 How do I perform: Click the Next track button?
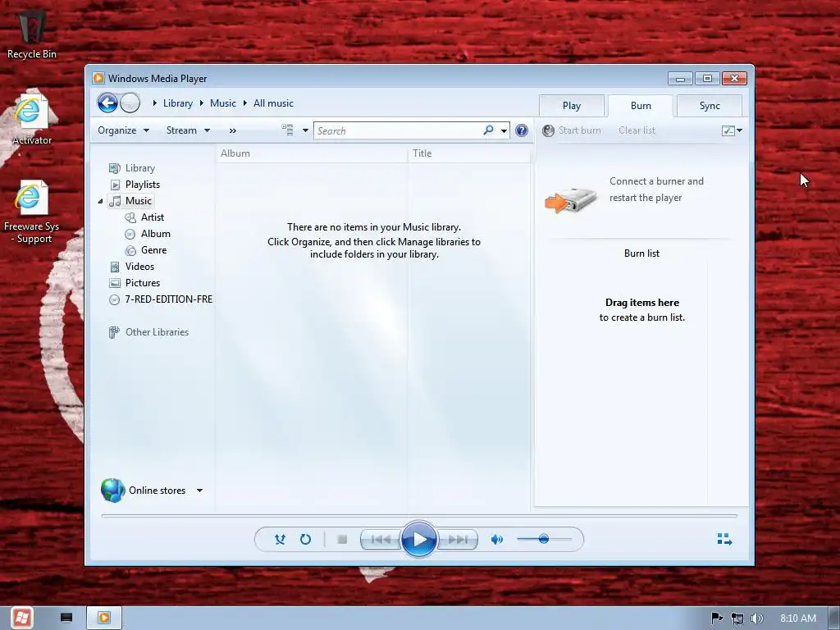[458, 540]
